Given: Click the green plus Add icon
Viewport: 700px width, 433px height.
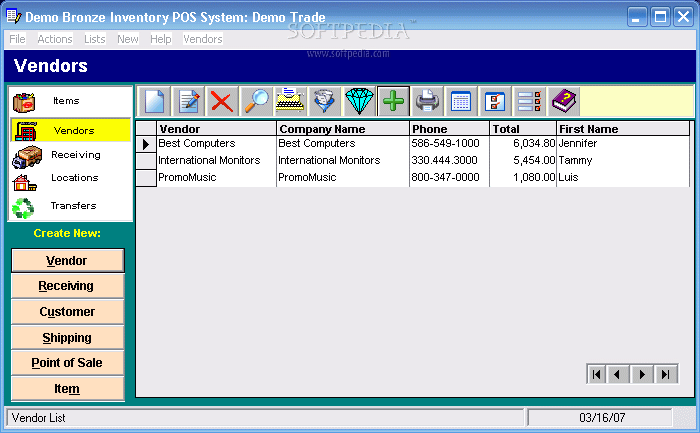Looking at the screenshot, I should (393, 101).
